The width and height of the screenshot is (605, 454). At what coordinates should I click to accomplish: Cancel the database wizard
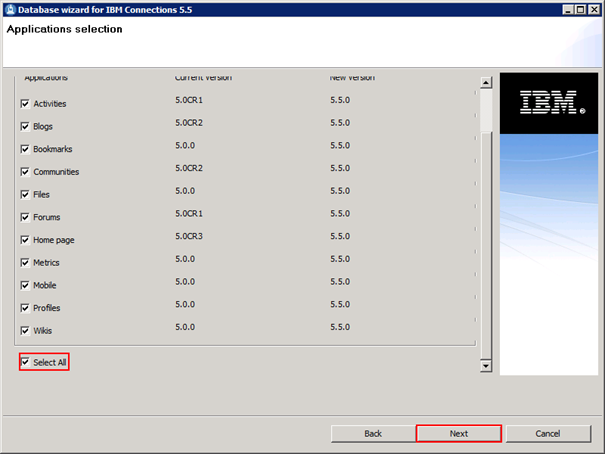coord(547,434)
